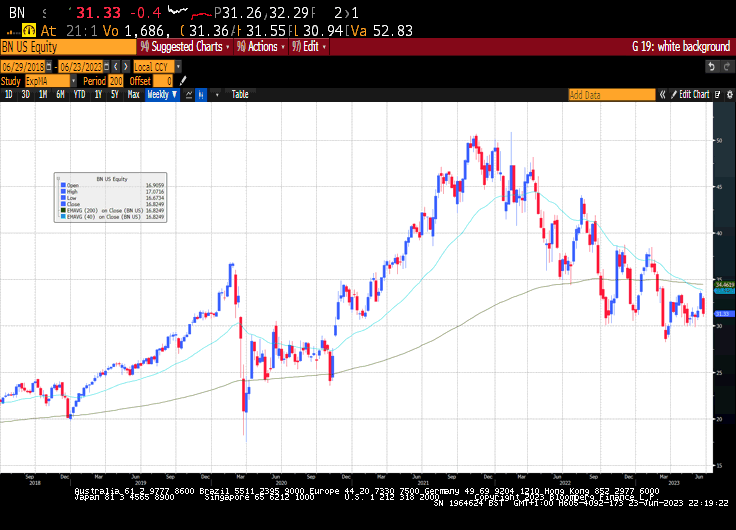Screen dimensions: 736x530
Task: Click legend High value 17.0716
Action: click(154, 192)
